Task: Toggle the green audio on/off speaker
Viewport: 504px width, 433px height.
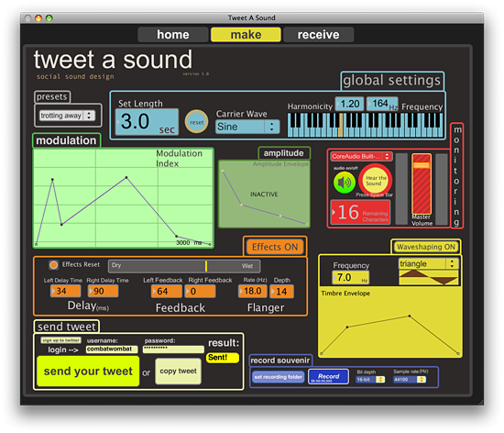Action: point(345,183)
